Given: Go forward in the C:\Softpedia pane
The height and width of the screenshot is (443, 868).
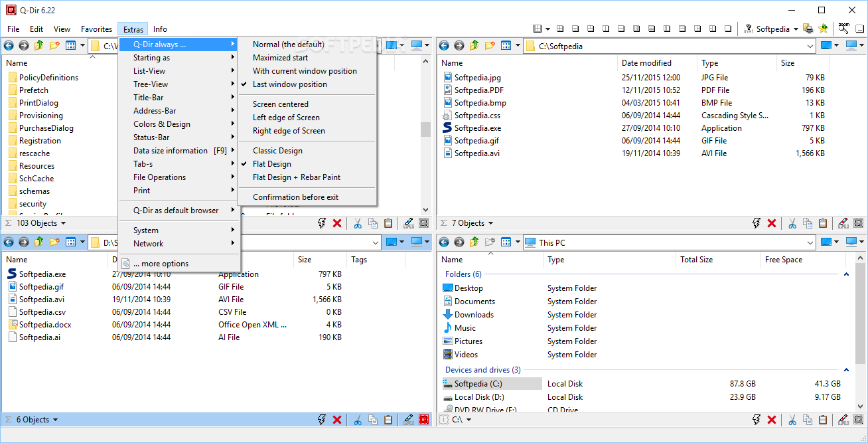Looking at the screenshot, I should point(459,46).
